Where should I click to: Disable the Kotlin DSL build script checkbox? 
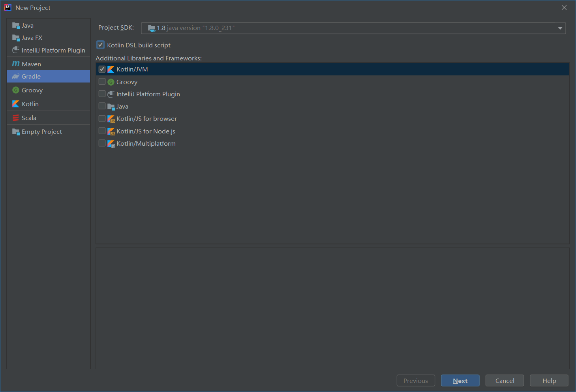(x=101, y=45)
